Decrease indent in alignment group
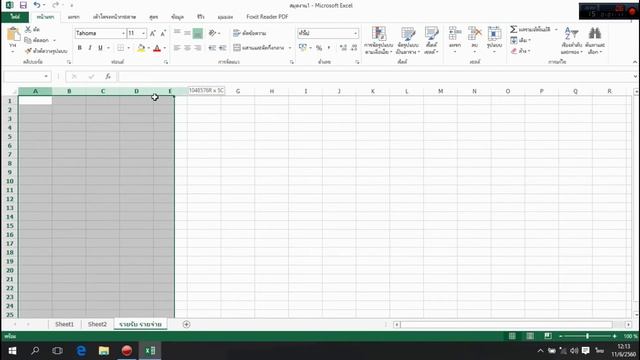Screen dimensions: 640x360 pos(212,48)
